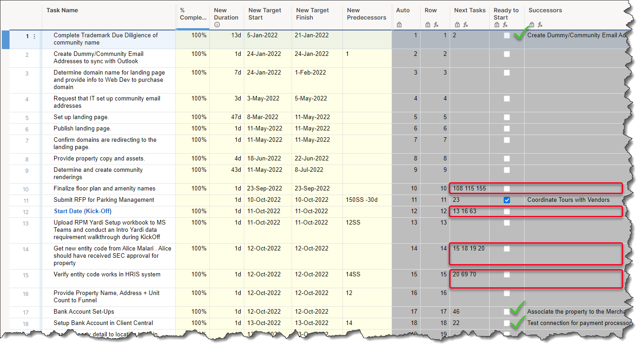Check Ready to Start for community renderings row
Screen dimensions: 644x350
point(507,170)
